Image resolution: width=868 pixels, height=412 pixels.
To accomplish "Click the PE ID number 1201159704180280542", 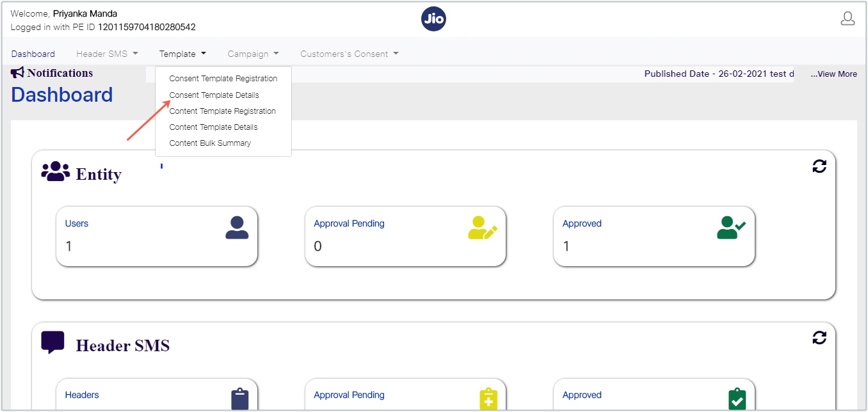I will [147, 28].
